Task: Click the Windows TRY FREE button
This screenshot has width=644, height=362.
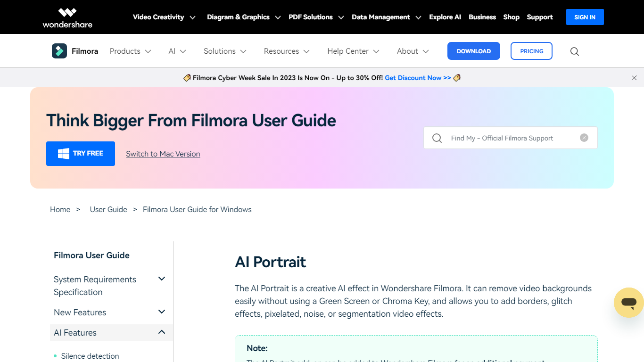Action: point(81,154)
